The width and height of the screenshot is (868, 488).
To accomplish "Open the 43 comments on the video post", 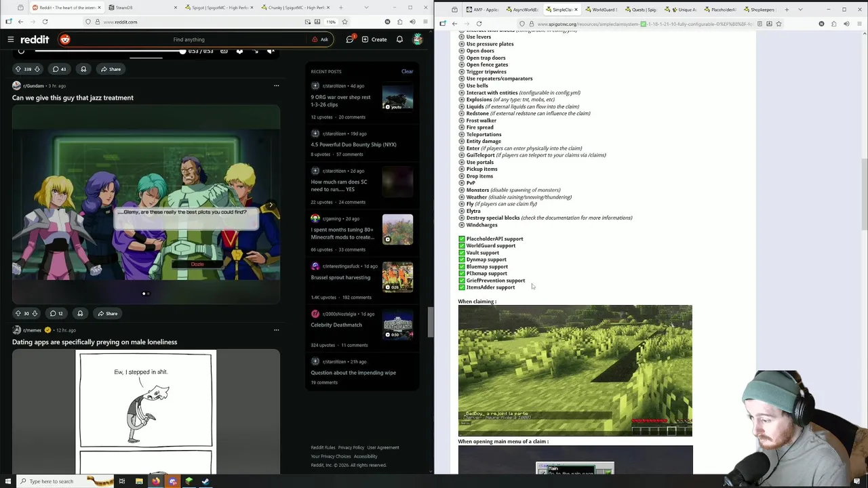I will (59, 69).
